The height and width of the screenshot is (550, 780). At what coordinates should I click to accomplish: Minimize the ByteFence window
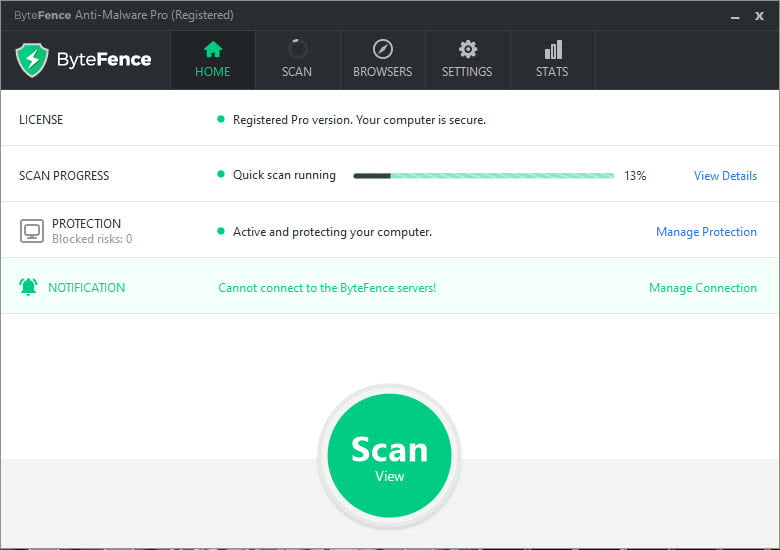coord(735,16)
